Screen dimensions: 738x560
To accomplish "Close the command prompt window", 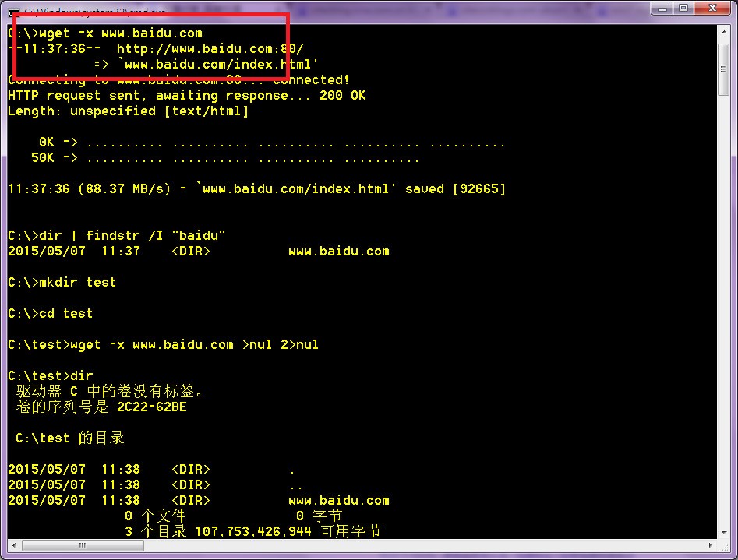I will (712, 9).
